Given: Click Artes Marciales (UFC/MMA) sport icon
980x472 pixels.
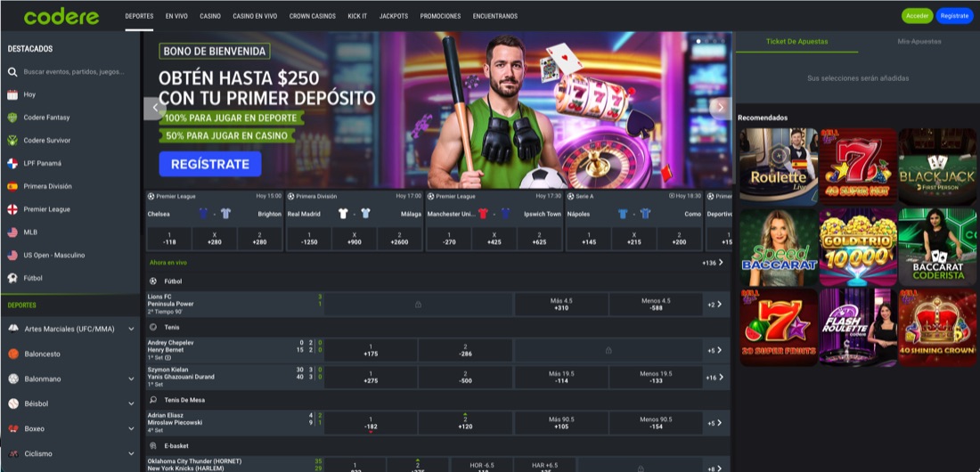Looking at the screenshot, I should click(13, 329).
